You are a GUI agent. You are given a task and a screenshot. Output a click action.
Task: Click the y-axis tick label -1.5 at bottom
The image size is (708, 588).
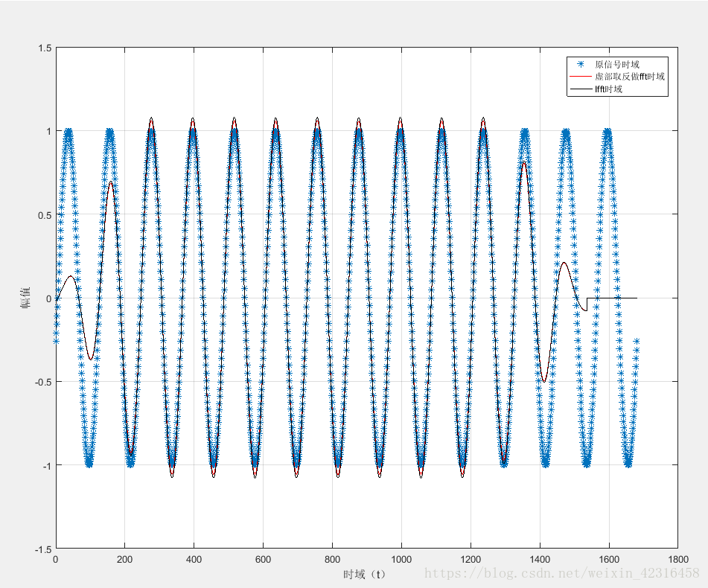tap(44, 549)
